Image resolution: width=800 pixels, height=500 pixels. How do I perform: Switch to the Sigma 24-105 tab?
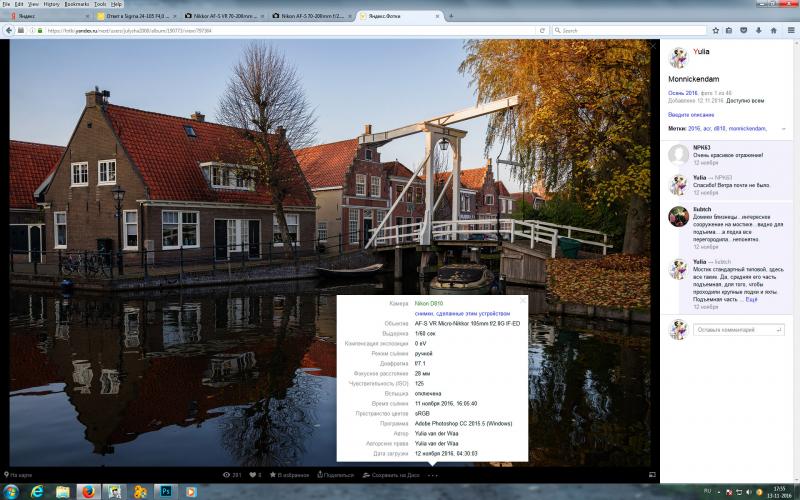point(135,16)
